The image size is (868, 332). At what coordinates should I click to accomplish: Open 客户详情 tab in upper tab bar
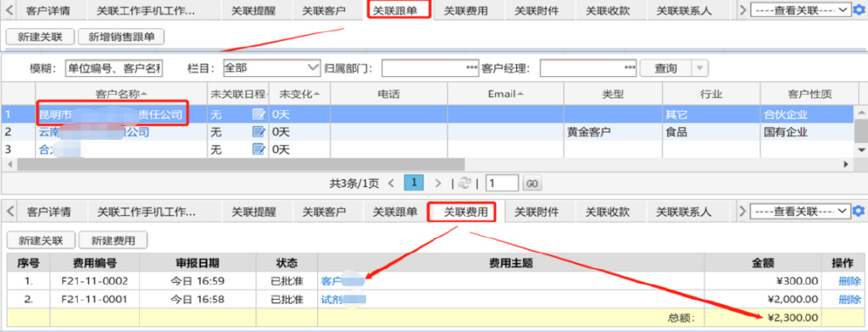[x=48, y=10]
